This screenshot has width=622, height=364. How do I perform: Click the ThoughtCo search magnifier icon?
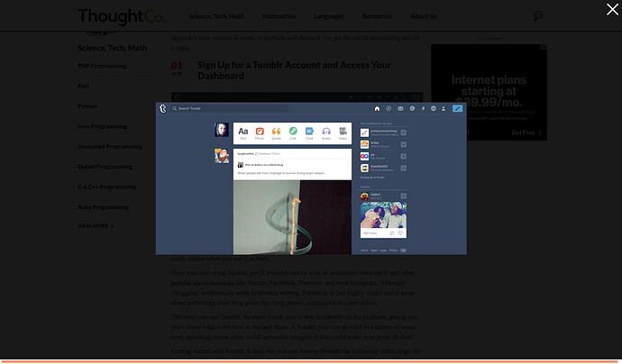pyautogui.click(x=538, y=15)
